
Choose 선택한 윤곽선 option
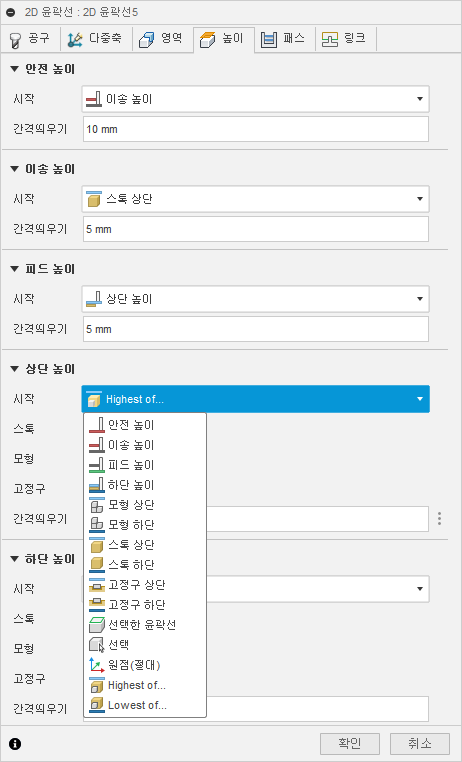point(145,624)
